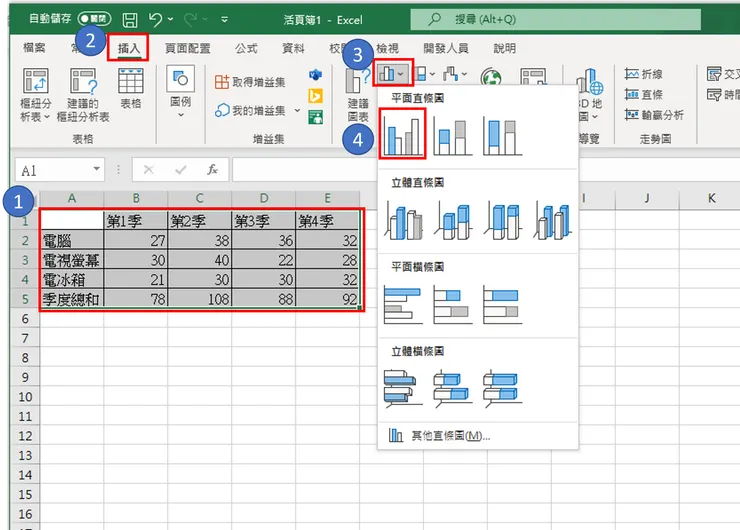Select the 2D 100% stacked bar chart
740x530 pixels.
pyautogui.click(x=503, y=304)
